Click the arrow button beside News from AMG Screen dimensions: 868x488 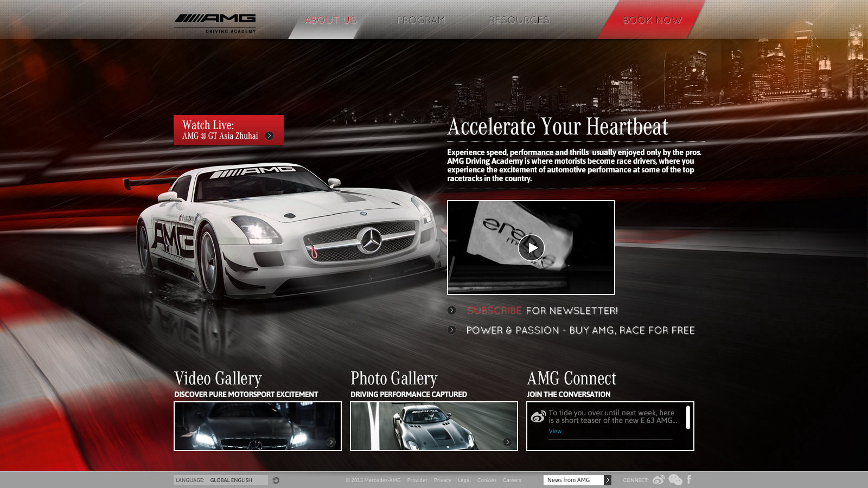click(x=608, y=480)
